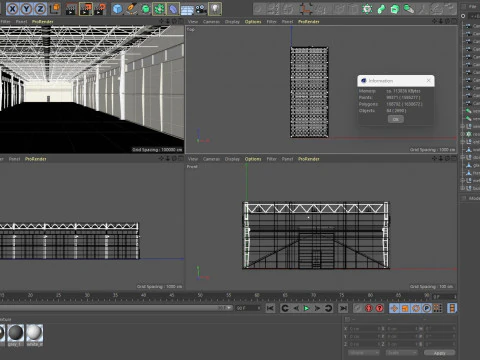Toggle the Y axis lock
This screenshot has width=480, height=360.
[26, 9]
